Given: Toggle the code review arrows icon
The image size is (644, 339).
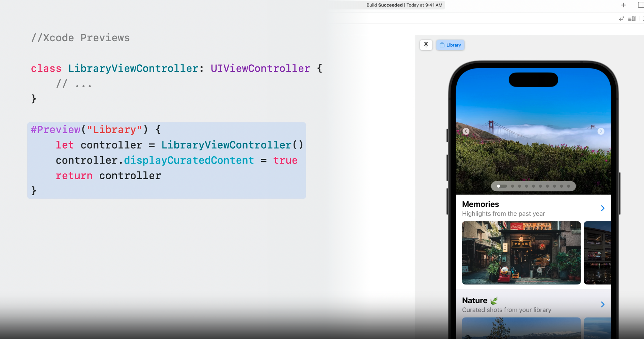Looking at the screenshot, I should click(622, 18).
